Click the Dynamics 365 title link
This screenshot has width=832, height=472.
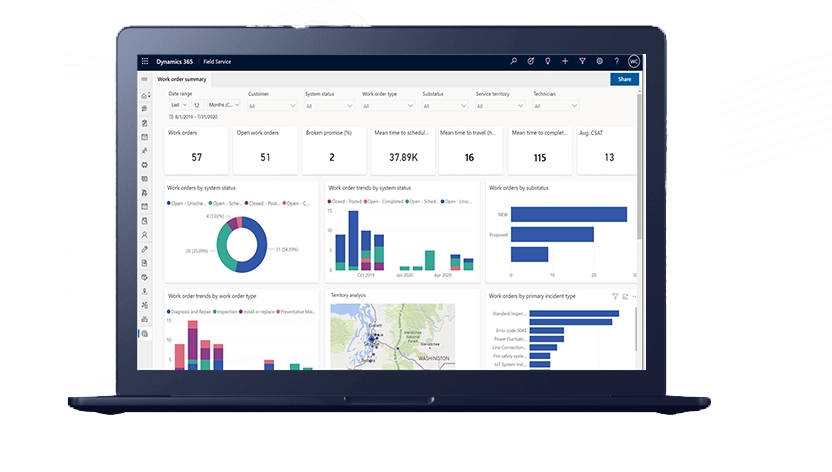point(175,61)
